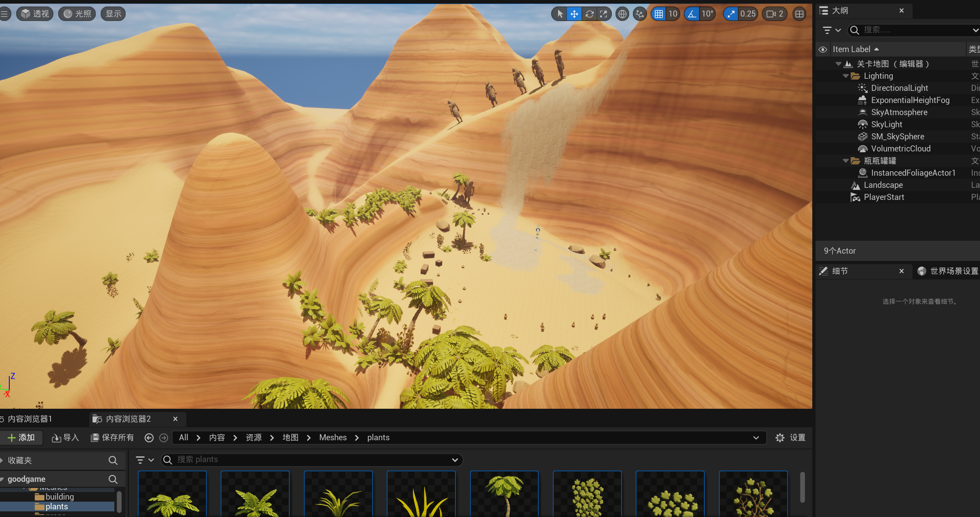The width and height of the screenshot is (980, 517).
Task: Click the world coordinate globe icon
Action: [622, 14]
